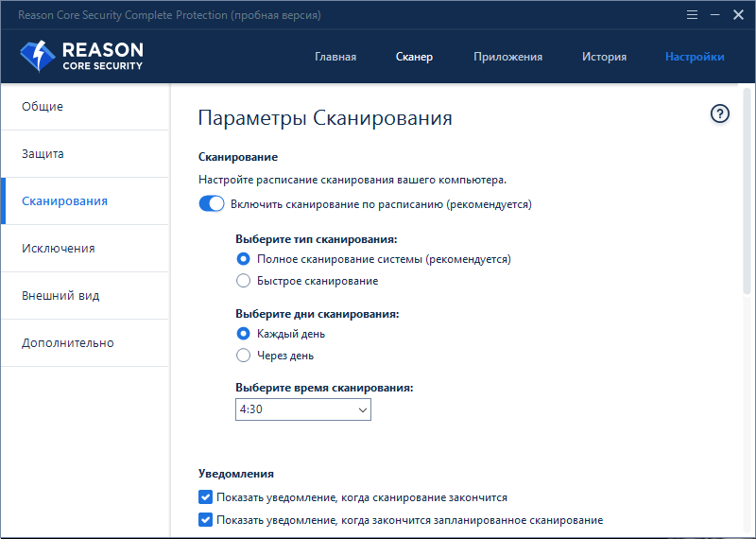Minimize the Reason Core Security window
The width and height of the screenshot is (756, 539).
(x=715, y=15)
